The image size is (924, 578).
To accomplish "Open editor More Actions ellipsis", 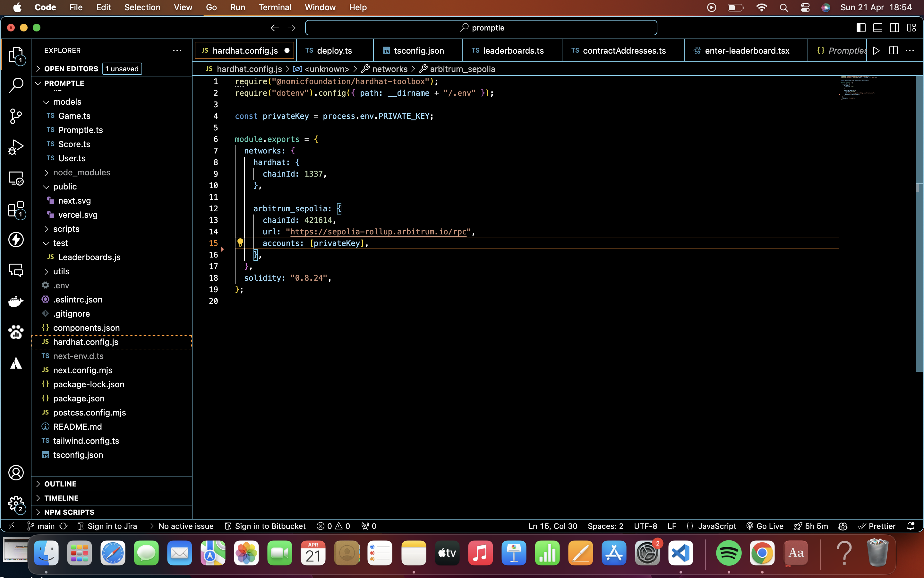I will (910, 50).
